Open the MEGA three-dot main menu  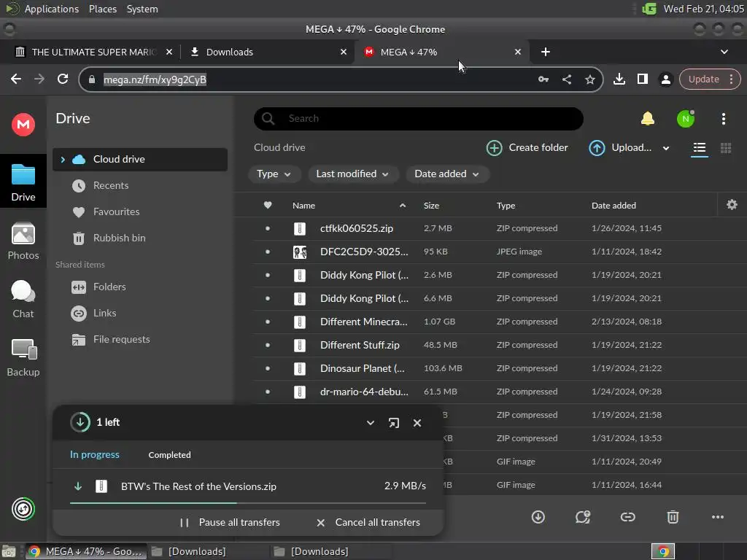pyautogui.click(x=723, y=119)
